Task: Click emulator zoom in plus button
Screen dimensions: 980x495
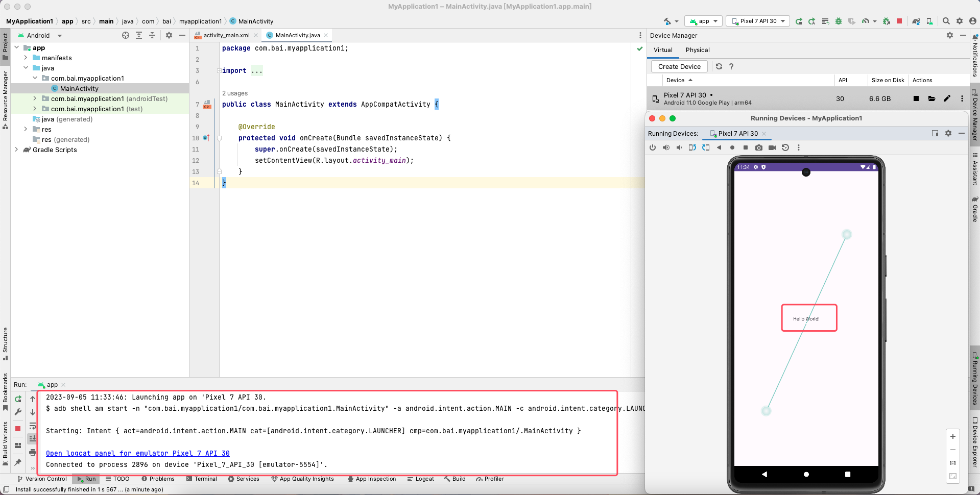Action: click(x=952, y=436)
